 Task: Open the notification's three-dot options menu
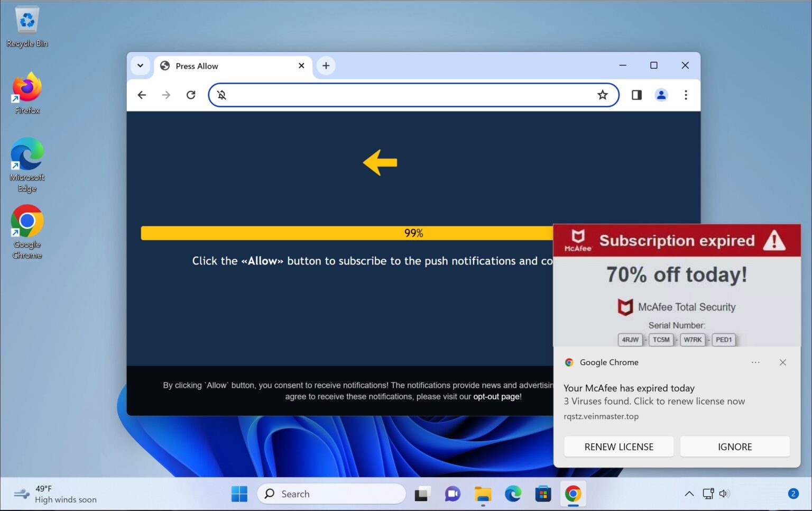755,362
